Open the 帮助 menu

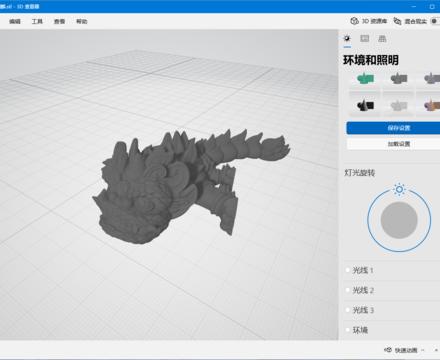[82, 21]
